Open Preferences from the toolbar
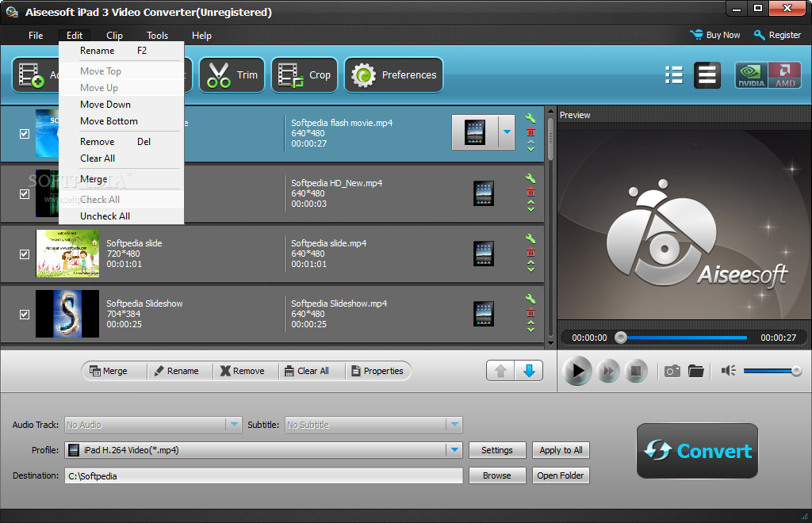This screenshot has width=812, height=523. pos(393,75)
